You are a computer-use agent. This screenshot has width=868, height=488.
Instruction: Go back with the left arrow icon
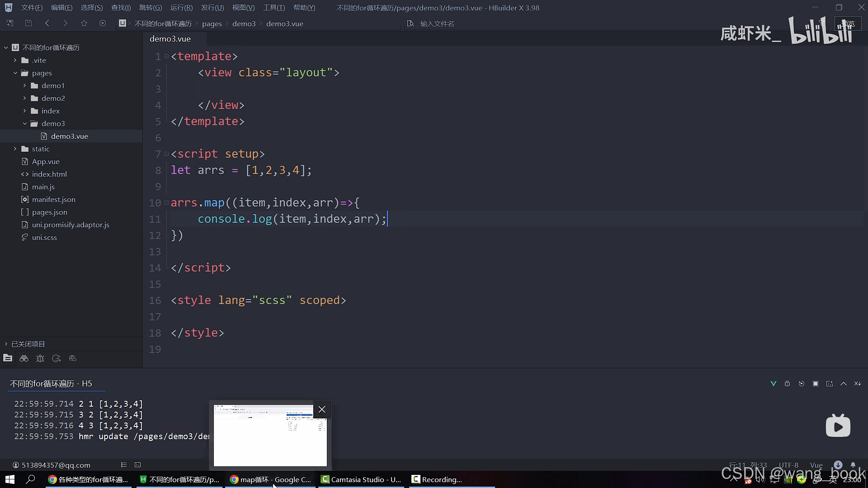pyautogui.click(x=47, y=23)
